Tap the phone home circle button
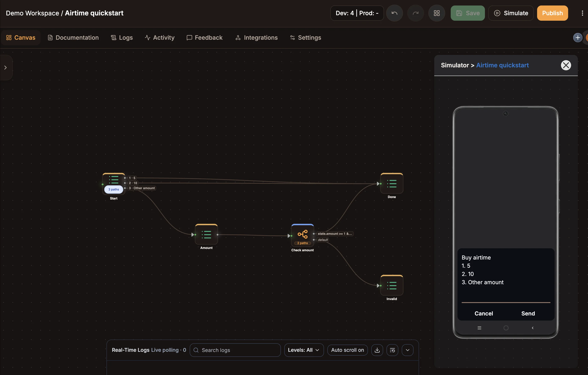The image size is (588, 375). click(506, 328)
